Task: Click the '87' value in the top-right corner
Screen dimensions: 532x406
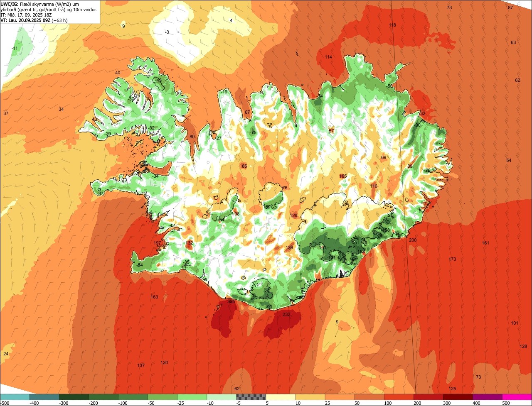Action: pyautogui.click(x=510, y=7)
